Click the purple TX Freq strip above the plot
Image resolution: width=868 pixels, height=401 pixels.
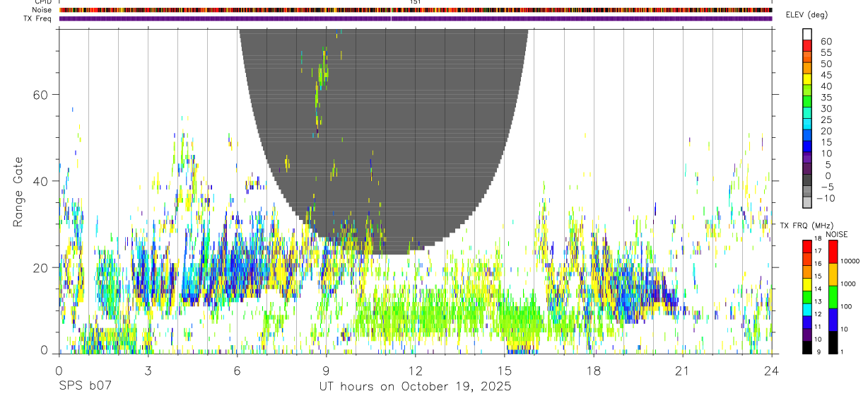pos(415,18)
